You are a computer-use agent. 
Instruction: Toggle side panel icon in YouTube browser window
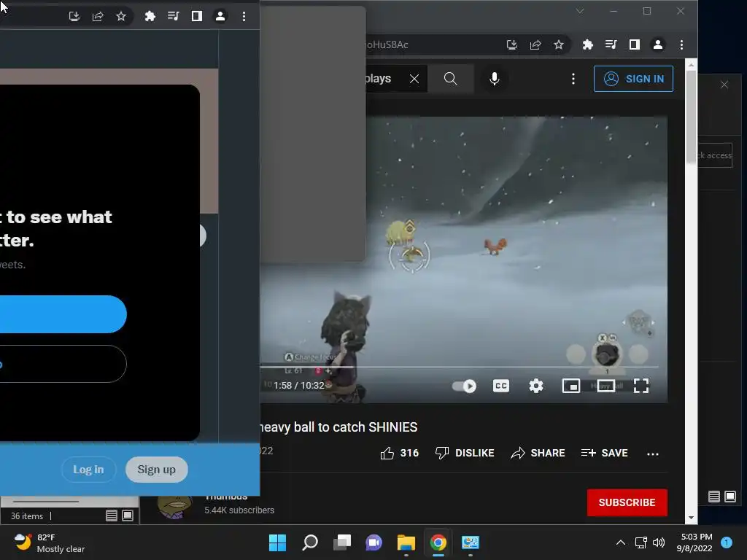point(635,44)
